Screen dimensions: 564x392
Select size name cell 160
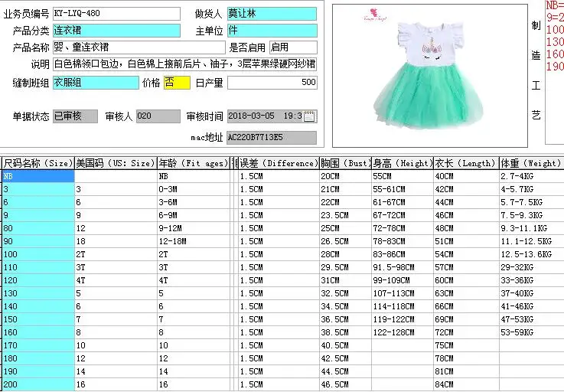38,332
